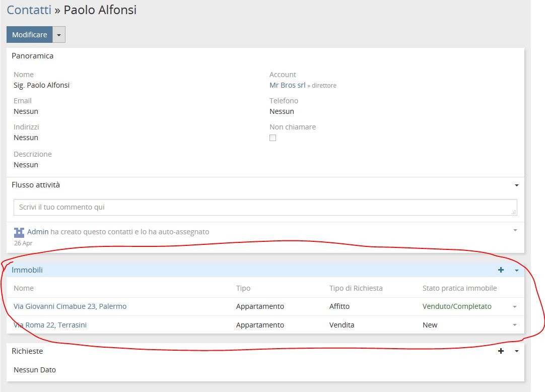Open Via Giovanni Cimabue 23, Palermo property
The image size is (545, 392).
70,306
